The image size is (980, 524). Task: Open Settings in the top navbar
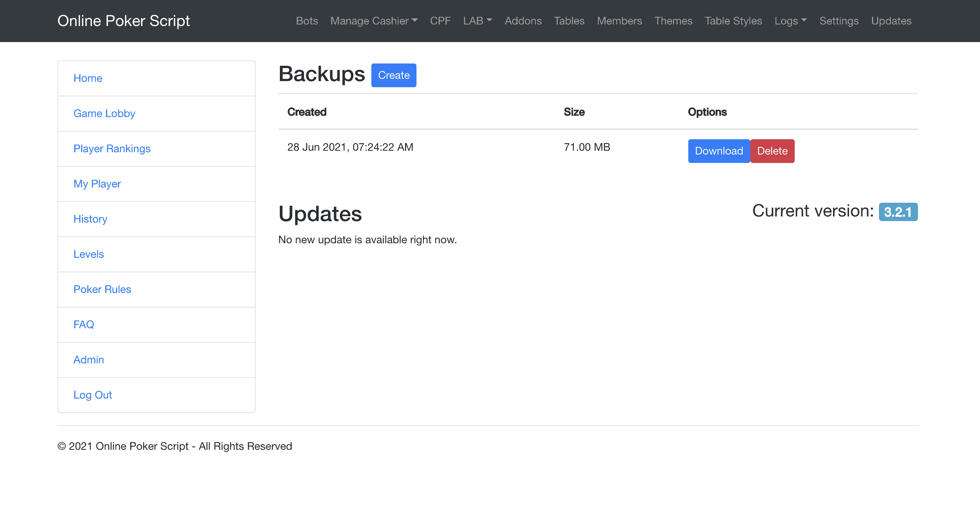point(839,21)
